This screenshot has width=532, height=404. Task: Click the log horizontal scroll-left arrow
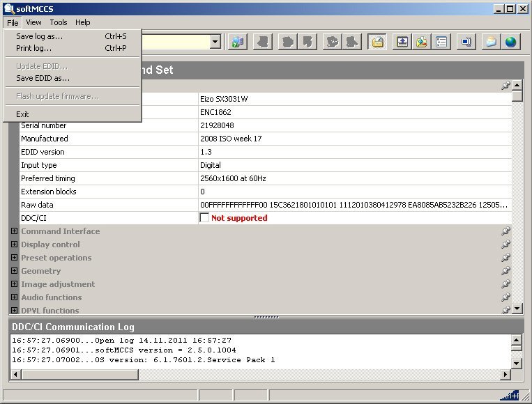(x=15, y=374)
